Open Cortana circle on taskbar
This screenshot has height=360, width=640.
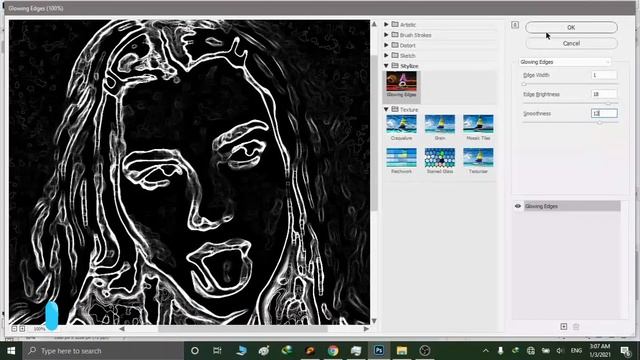195,351
